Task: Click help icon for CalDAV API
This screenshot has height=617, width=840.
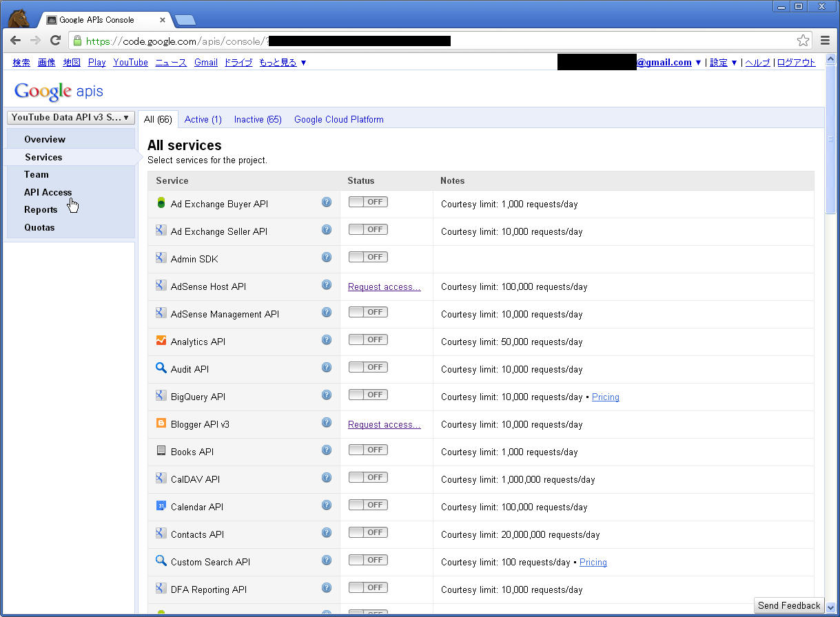Action: tap(327, 478)
